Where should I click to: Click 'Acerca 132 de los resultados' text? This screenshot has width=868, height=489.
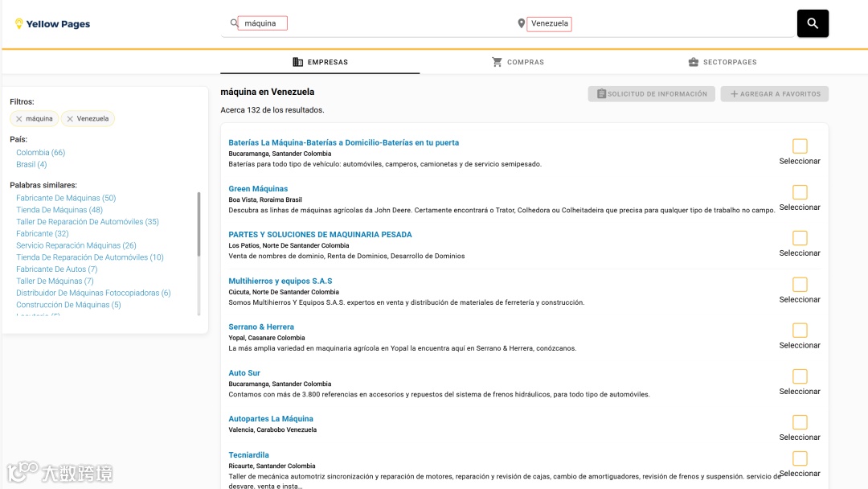tap(272, 110)
